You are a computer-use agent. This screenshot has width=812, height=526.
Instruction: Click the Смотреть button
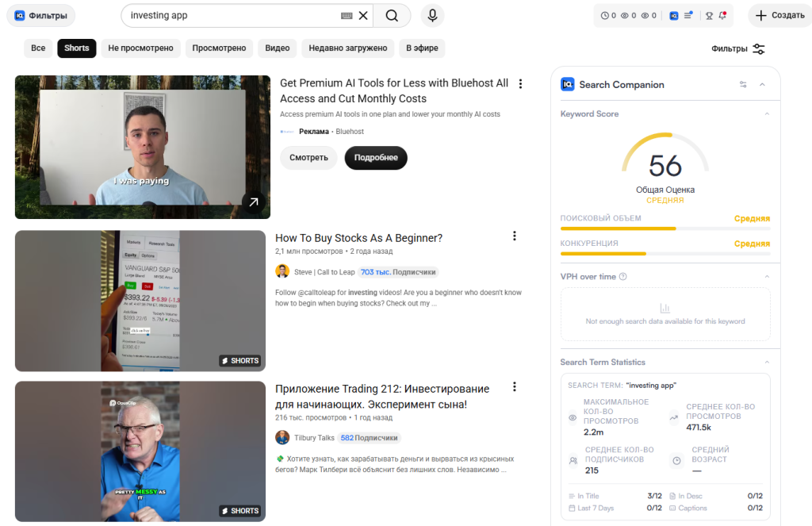pyautogui.click(x=308, y=158)
